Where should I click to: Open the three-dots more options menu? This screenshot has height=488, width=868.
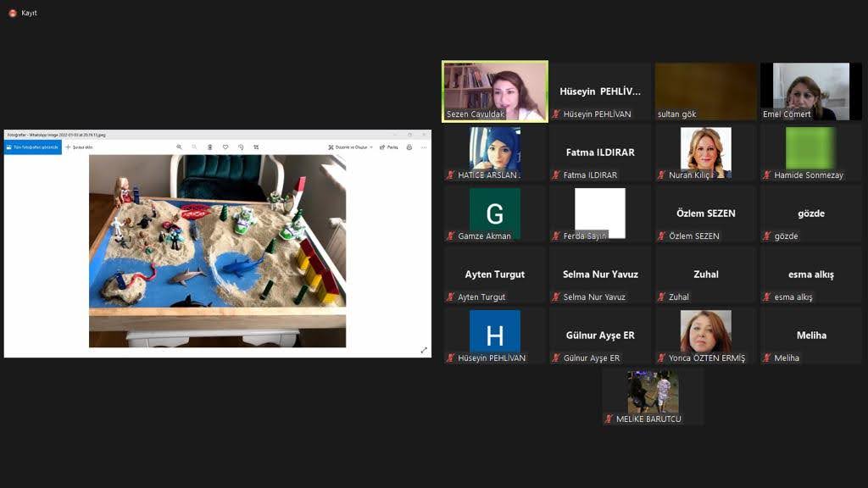coord(424,147)
